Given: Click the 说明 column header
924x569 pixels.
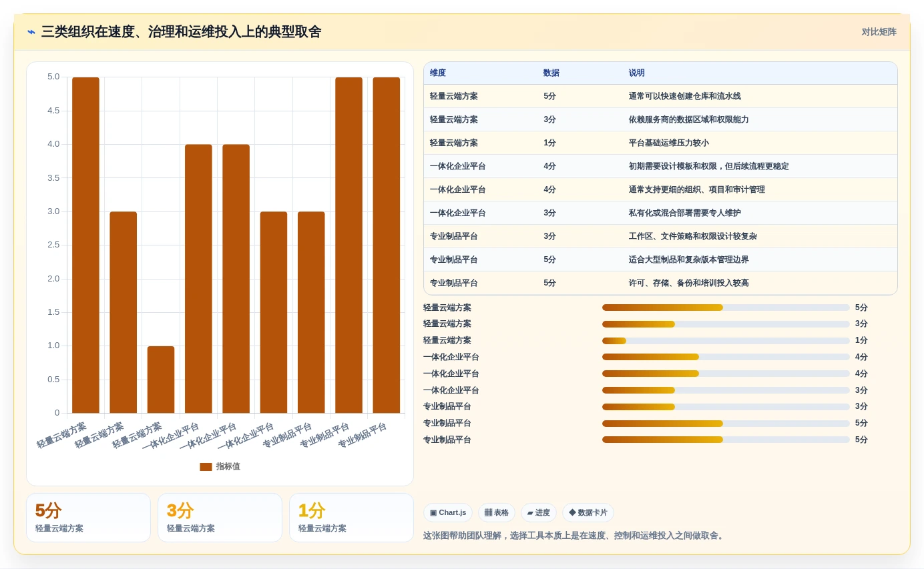Looking at the screenshot, I should coord(637,73).
